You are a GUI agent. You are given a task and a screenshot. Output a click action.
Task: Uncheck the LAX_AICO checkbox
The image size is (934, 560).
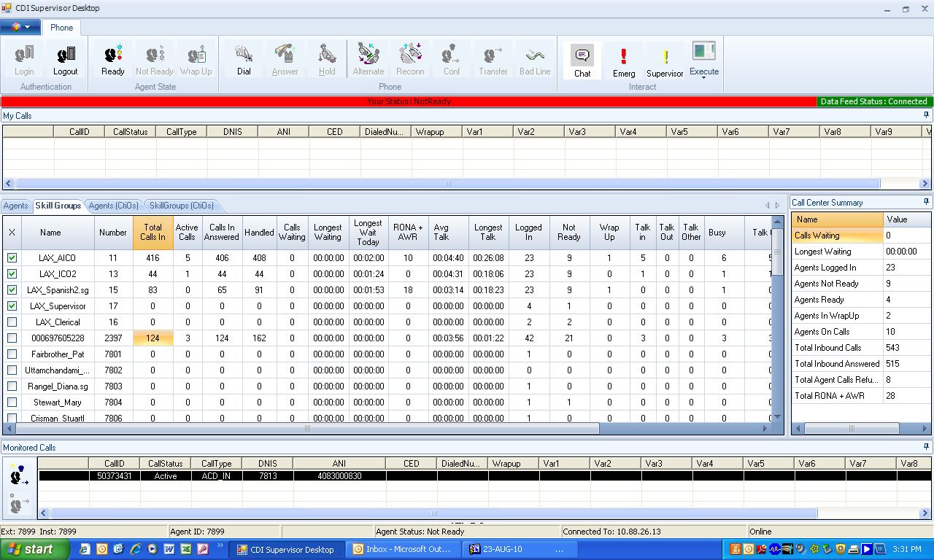click(12, 257)
